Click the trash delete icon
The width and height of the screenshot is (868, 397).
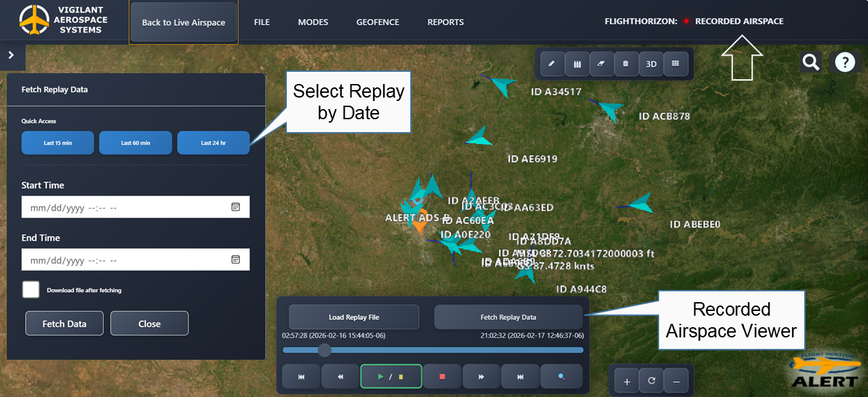(x=625, y=64)
